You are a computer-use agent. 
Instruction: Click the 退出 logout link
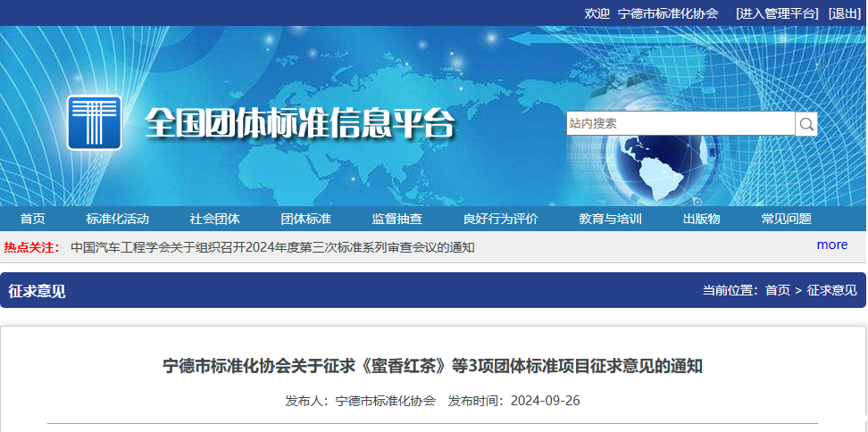844,13
